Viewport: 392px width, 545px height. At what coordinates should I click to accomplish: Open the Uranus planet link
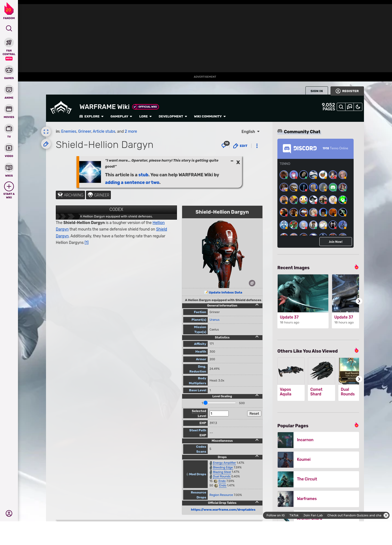click(215, 320)
